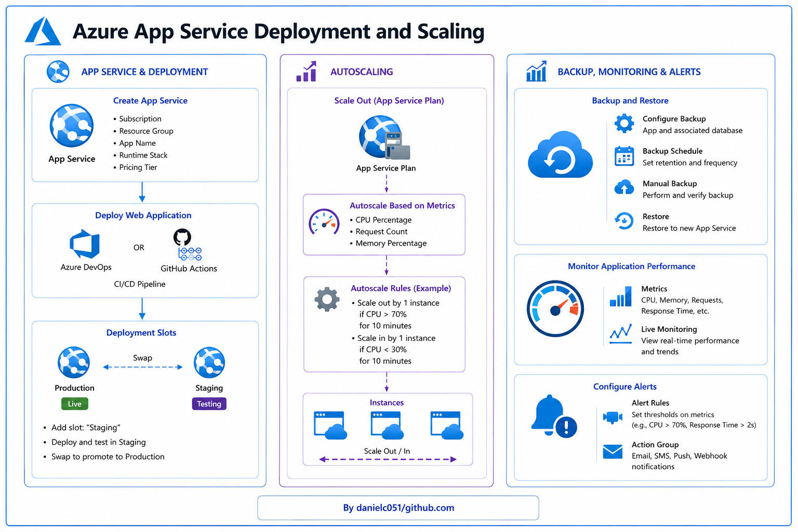This screenshot has width=798, height=532.
Task: Click the Scale Out (App Service Plan) heading
Action: [389, 101]
